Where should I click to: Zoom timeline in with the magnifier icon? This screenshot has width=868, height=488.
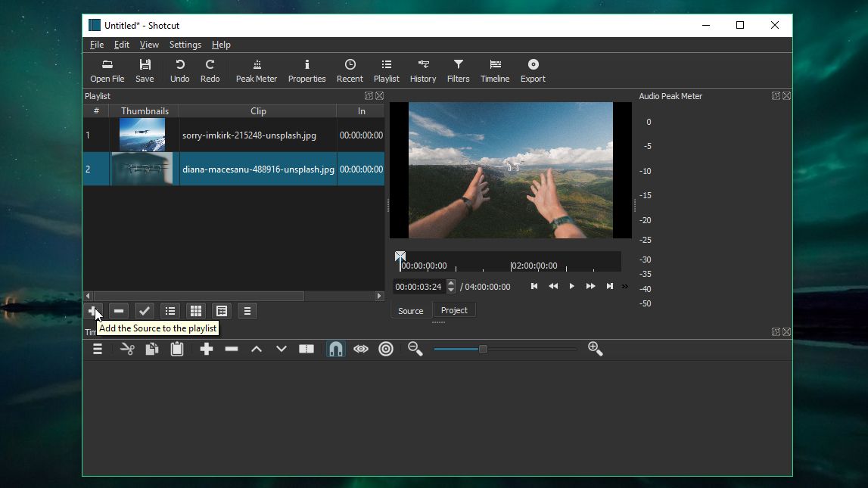click(596, 349)
